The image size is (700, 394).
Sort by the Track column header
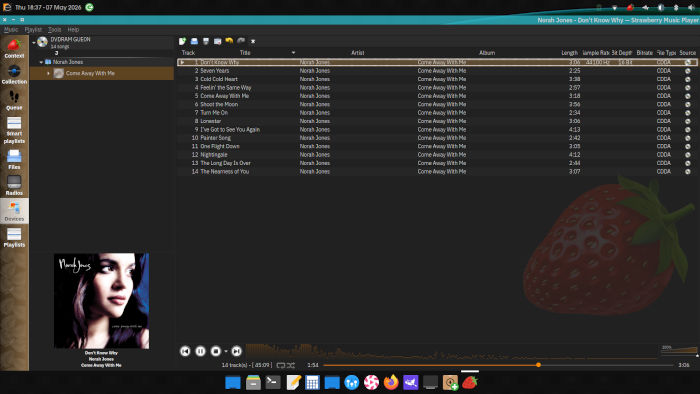[x=188, y=53]
